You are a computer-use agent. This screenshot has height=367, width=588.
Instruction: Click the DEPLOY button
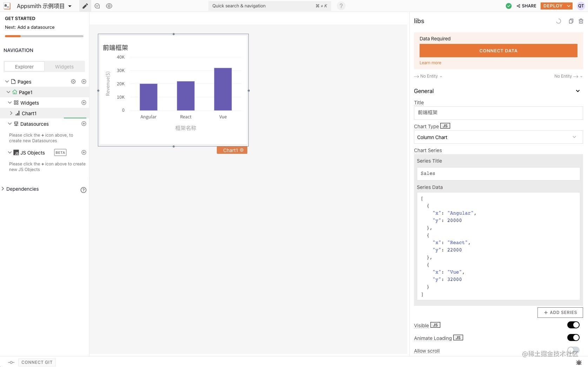(553, 6)
